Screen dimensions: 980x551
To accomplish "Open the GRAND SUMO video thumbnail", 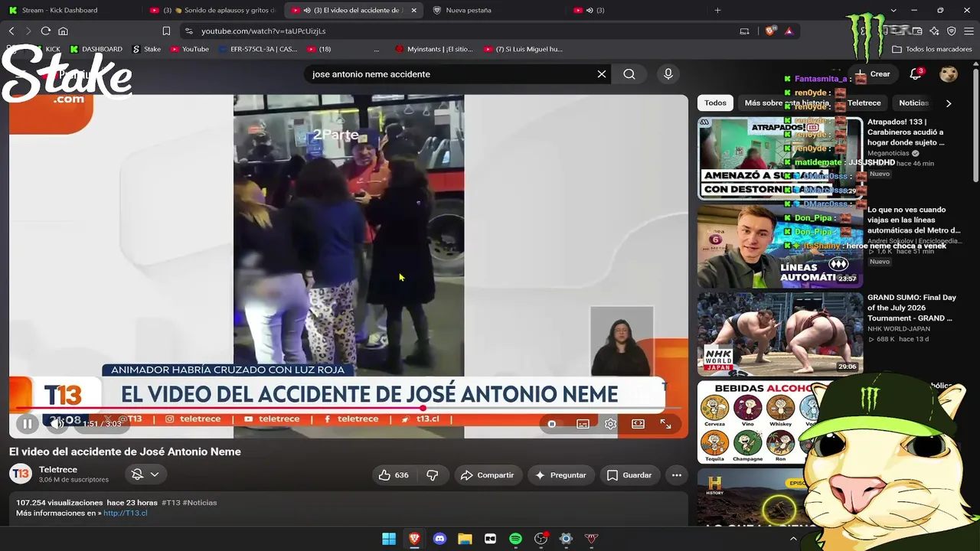I will [x=780, y=334].
